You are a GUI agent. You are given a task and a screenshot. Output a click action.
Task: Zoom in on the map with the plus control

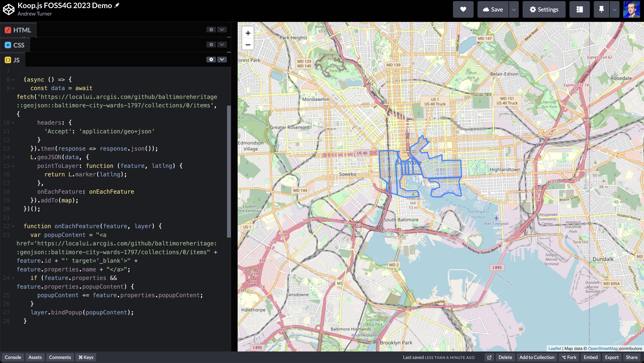(248, 33)
